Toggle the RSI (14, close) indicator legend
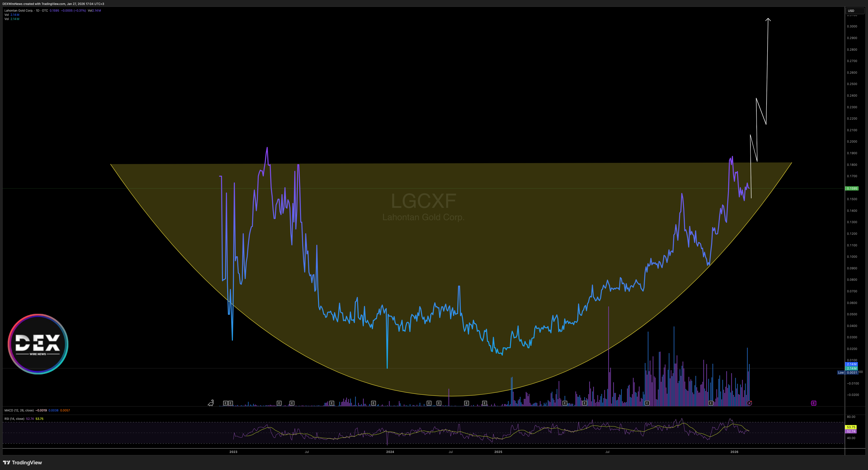Image resolution: width=868 pixels, height=470 pixels. (x=14, y=419)
